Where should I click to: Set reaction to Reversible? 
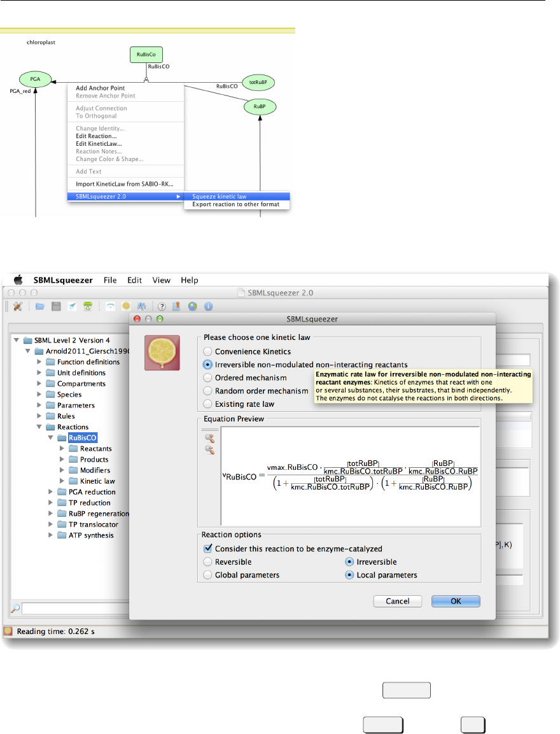(207, 561)
